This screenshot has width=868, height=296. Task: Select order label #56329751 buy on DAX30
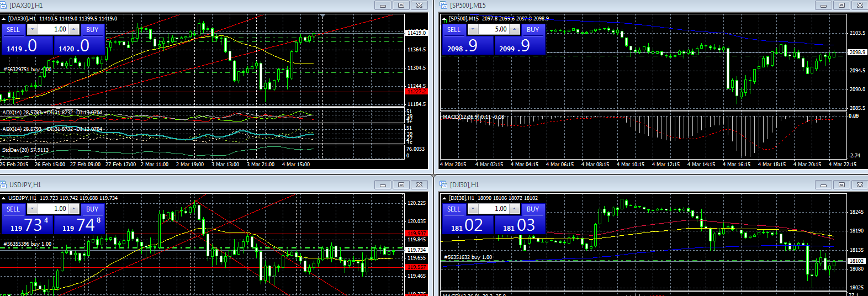27,70
